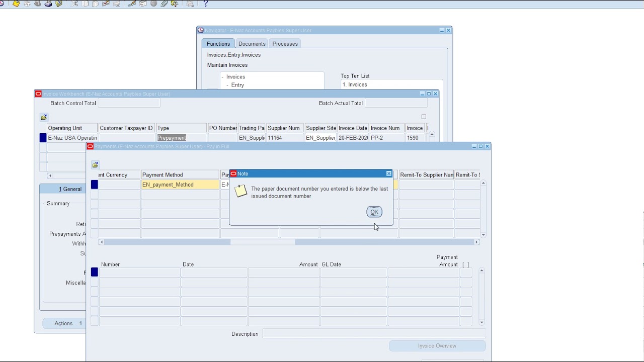
Task: Click the Cut scissors icon
Action: pyautogui.click(x=74, y=4)
